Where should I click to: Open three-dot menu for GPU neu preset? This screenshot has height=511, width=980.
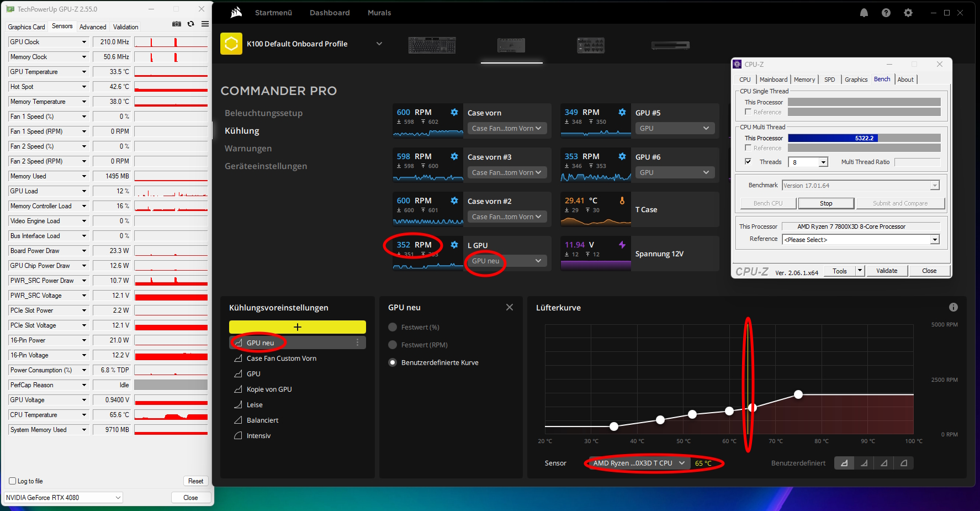tap(358, 343)
